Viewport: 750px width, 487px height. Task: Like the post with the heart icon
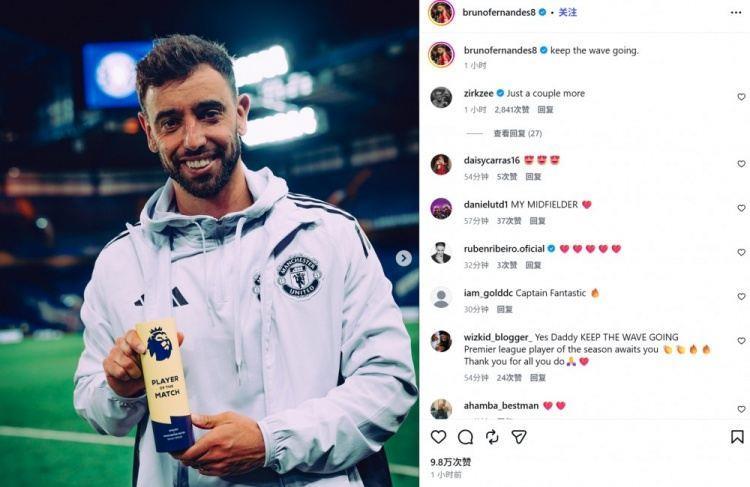coord(438,437)
